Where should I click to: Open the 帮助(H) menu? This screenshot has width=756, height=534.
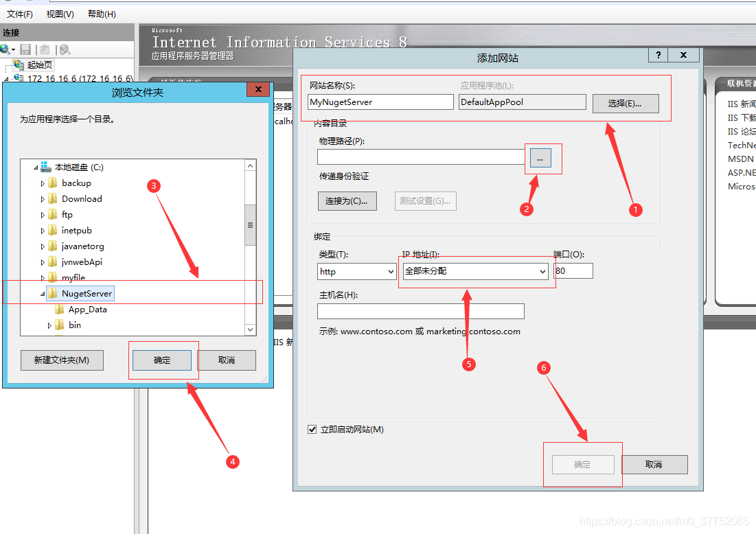click(x=101, y=14)
